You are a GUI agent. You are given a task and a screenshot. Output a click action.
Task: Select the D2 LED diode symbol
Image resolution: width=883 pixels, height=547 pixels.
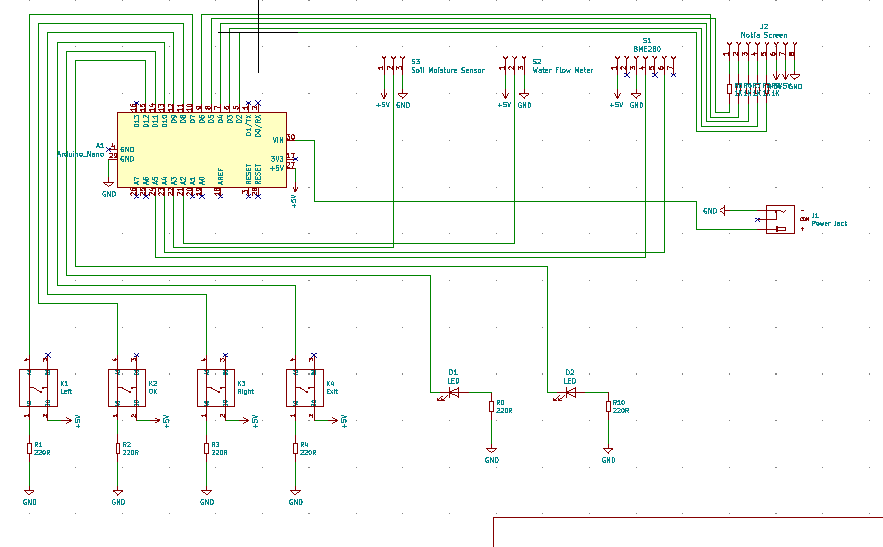570,393
